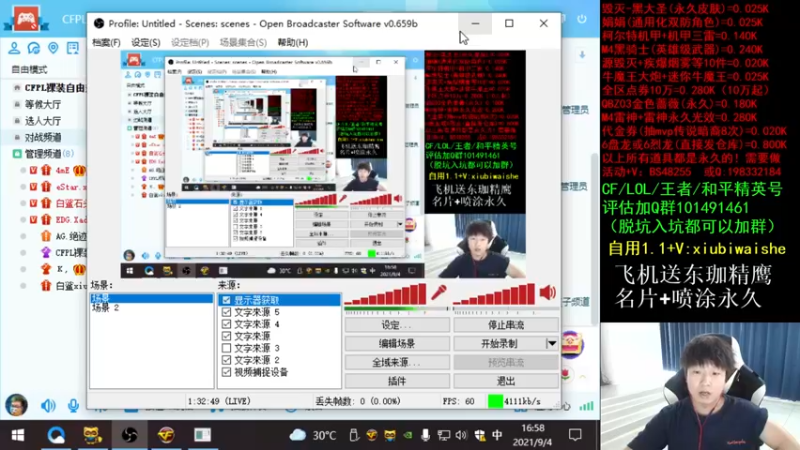Screen dimensions: 800x450
Task: Click the CFPL gamepad logo
Action: 26,19
